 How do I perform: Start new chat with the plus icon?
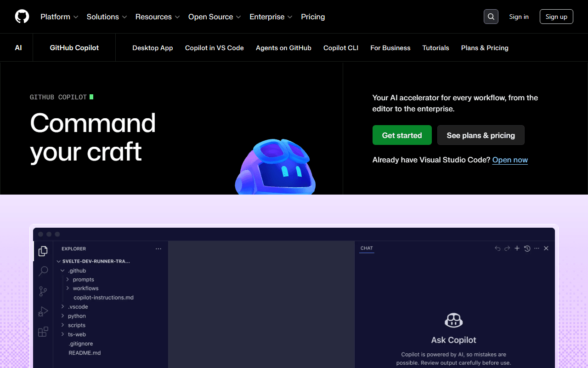517,248
